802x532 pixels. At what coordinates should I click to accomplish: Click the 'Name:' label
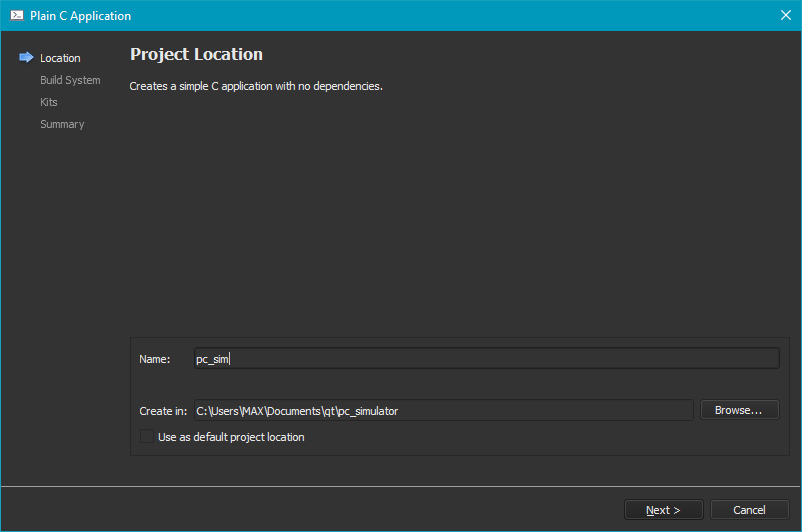(x=154, y=359)
